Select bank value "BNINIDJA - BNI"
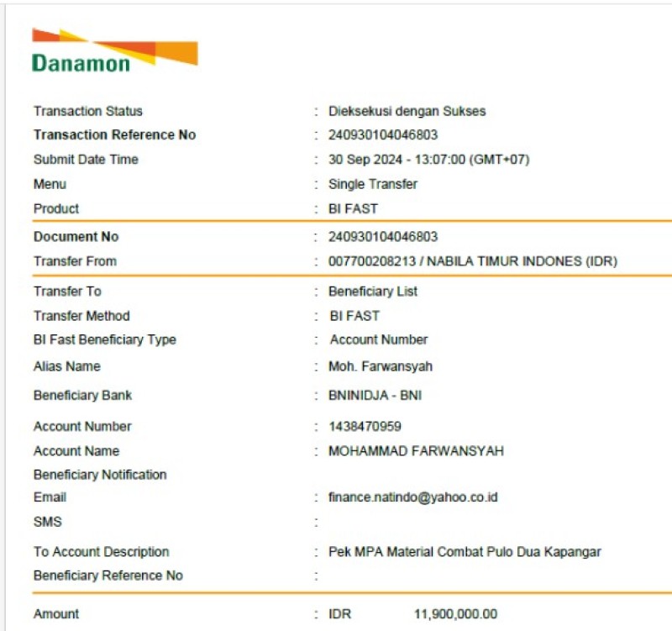672x631 pixels. click(x=375, y=395)
